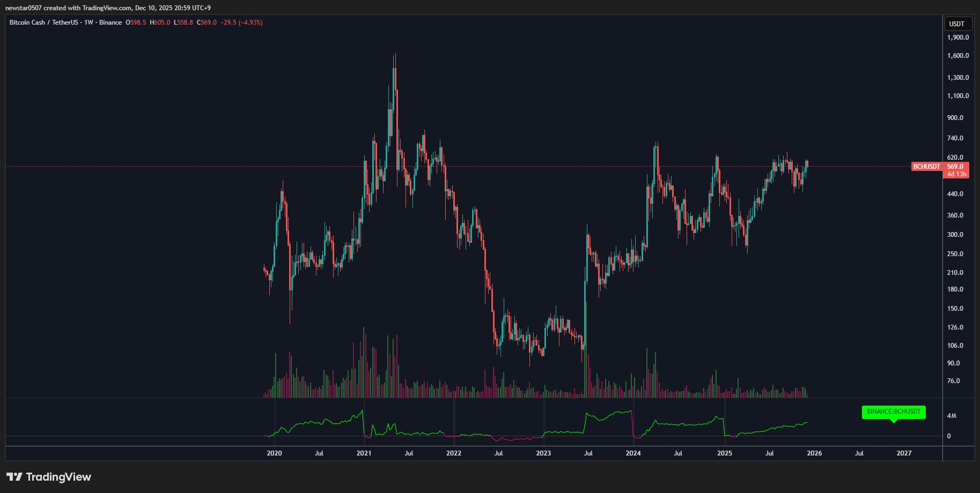Select the red BCHUSDT symbol price tag
Image resolution: width=980 pixels, height=493 pixels.
(x=927, y=167)
